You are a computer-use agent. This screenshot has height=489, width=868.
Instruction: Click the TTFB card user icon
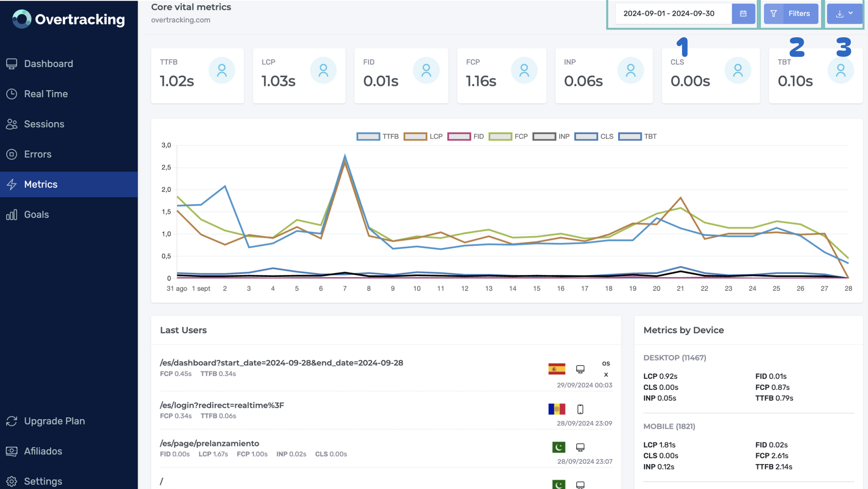(222, 70)
